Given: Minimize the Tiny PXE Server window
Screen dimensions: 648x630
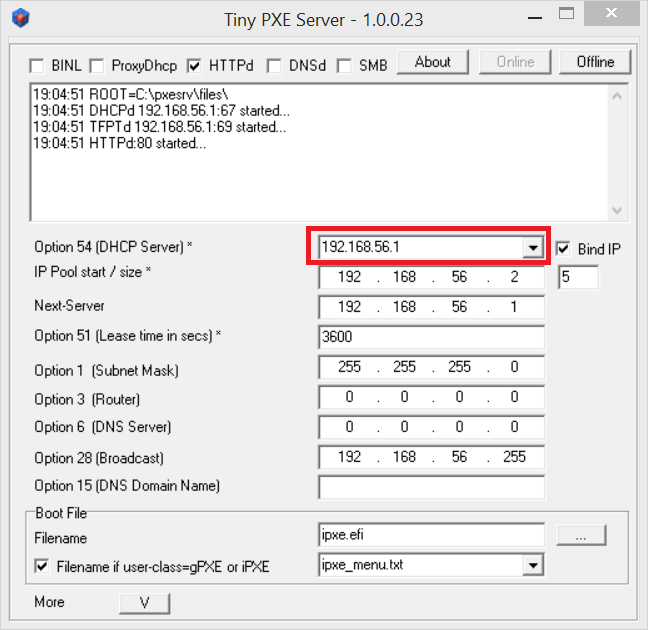Looking at the screenshot, I should (535, 17).
